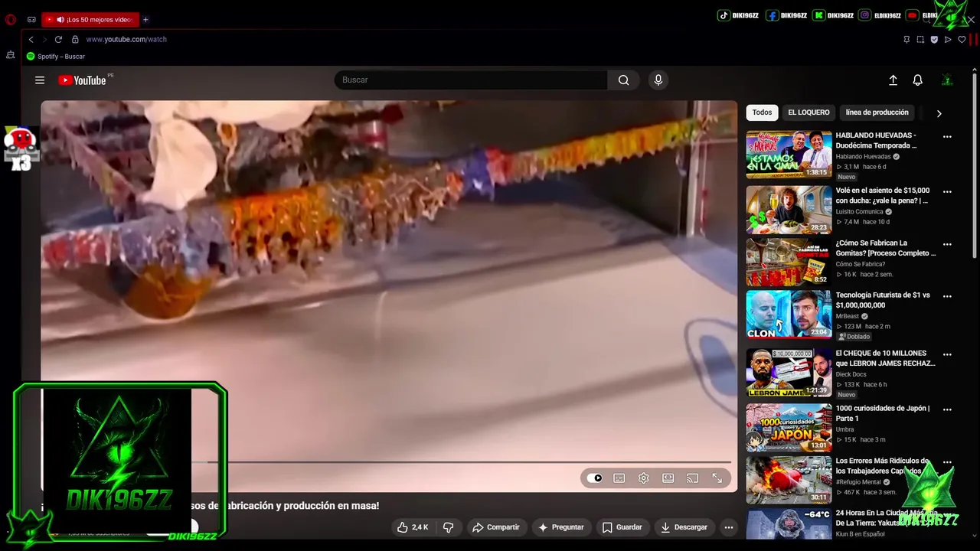Click the Descargar download button

click(684, 527)
